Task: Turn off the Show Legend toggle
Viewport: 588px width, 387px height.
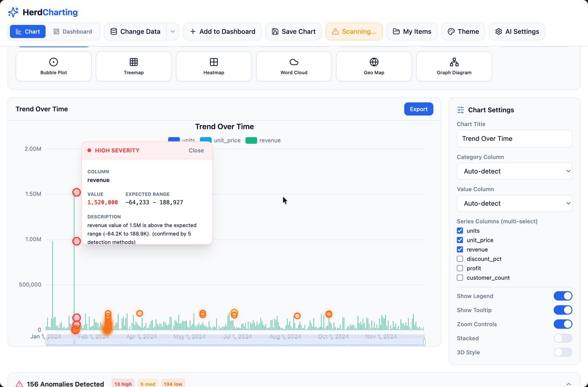Action: coord(563,296)
